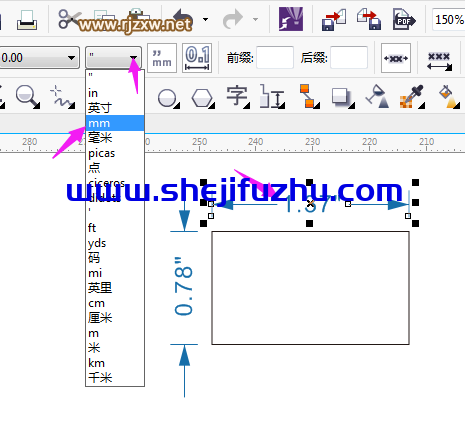Screen dimensions: 465x432
Task: Select the Text tool
Action: (237, 96)
